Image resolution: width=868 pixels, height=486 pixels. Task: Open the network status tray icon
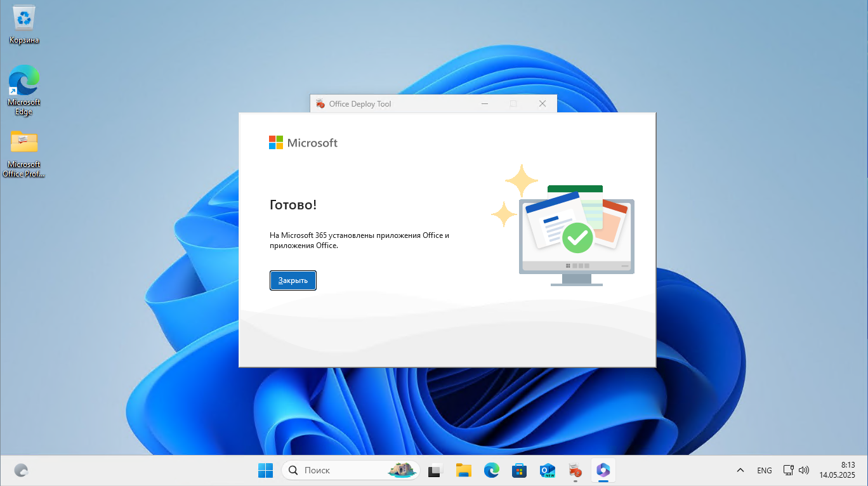[x=789, y=470]
